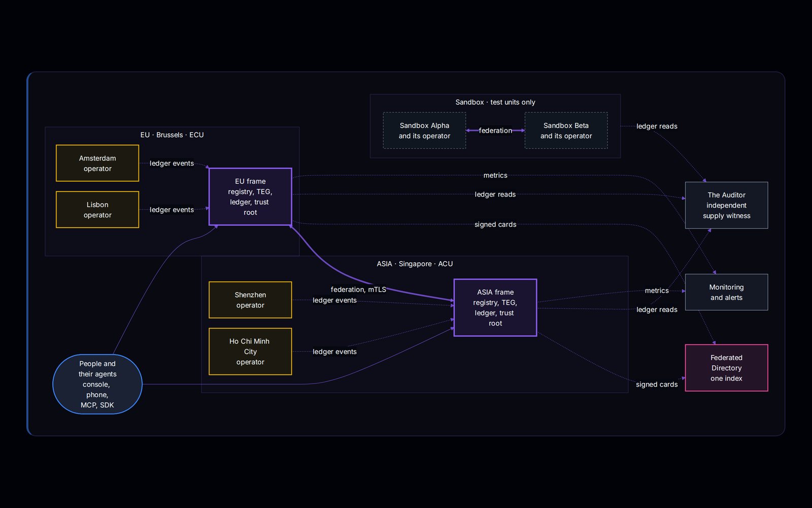Image resolution: width=812 pixels, height=508 pixels.
Task: Select the Shenzhen operator node
Action: 250,300
